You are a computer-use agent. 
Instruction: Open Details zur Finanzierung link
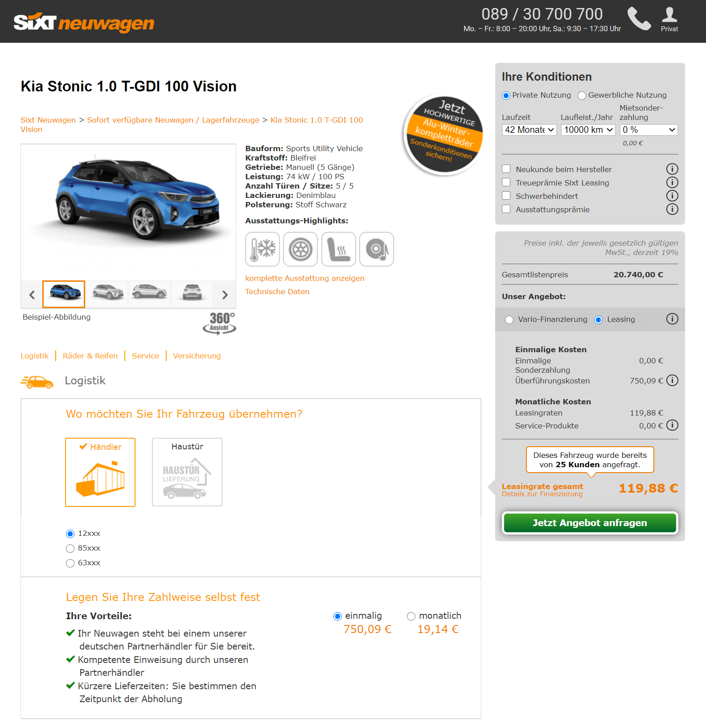[x=542, y=494]
